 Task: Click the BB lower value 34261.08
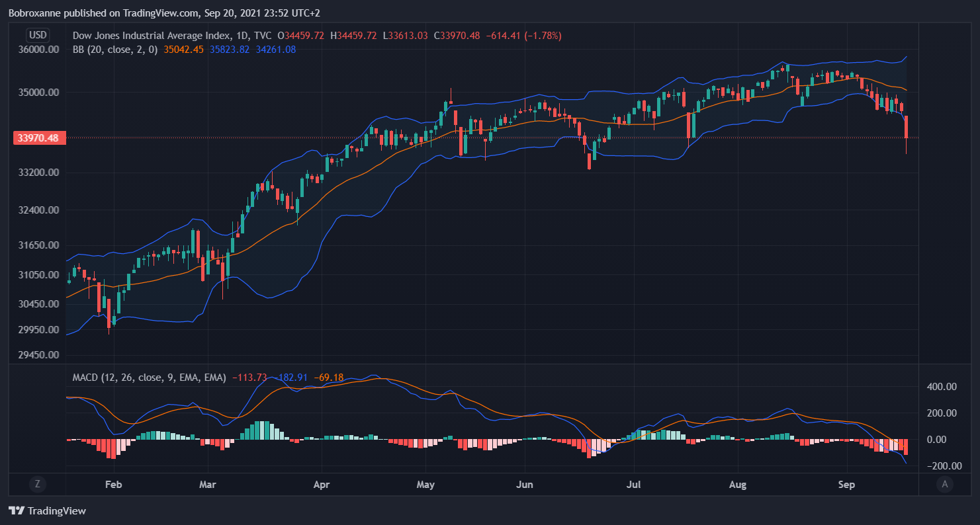click(275, 49)
